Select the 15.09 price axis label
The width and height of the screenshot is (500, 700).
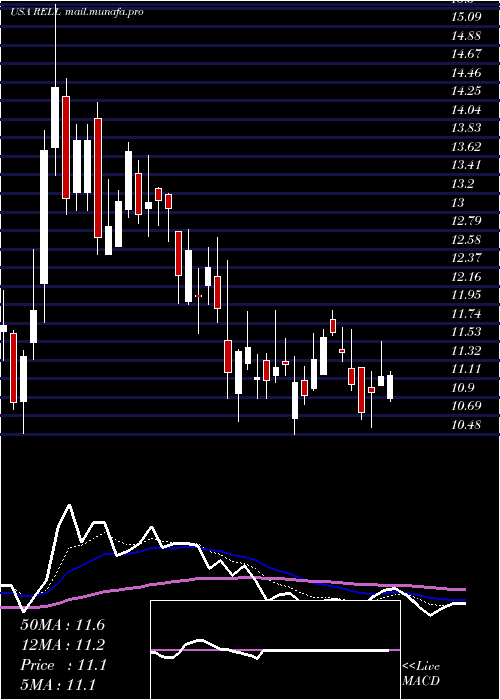tap(467, 17)
